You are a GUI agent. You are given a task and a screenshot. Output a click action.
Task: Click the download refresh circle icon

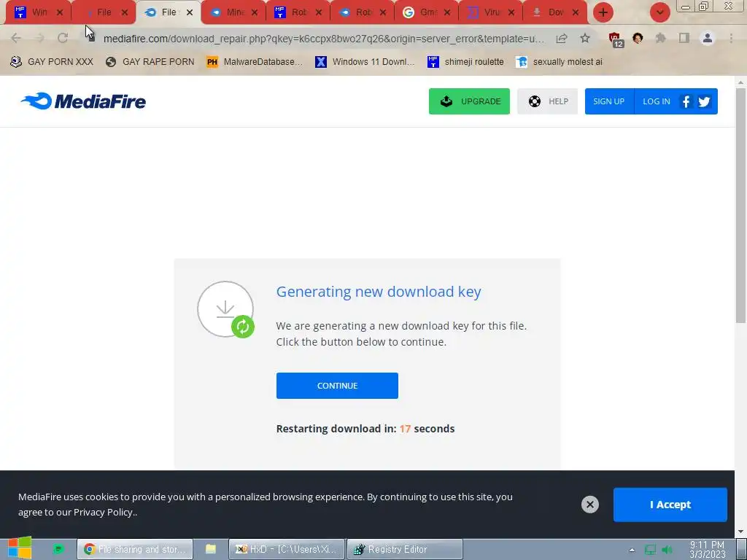tap(225, 309)
